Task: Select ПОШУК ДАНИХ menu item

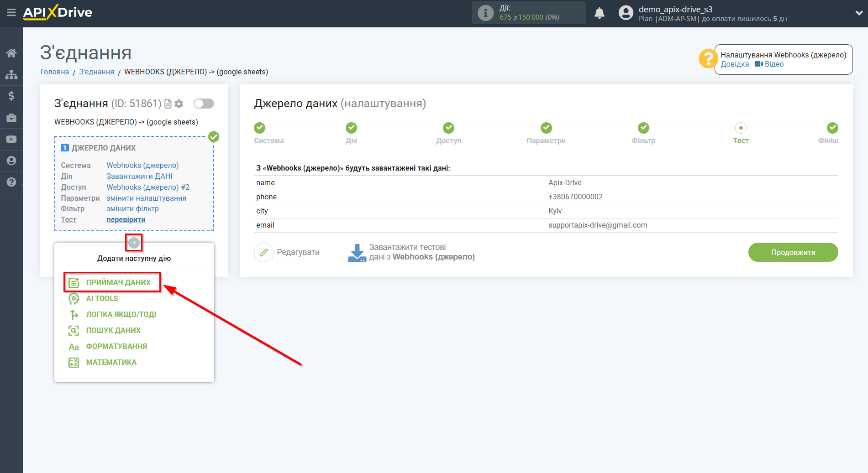Action: [113, 330]
